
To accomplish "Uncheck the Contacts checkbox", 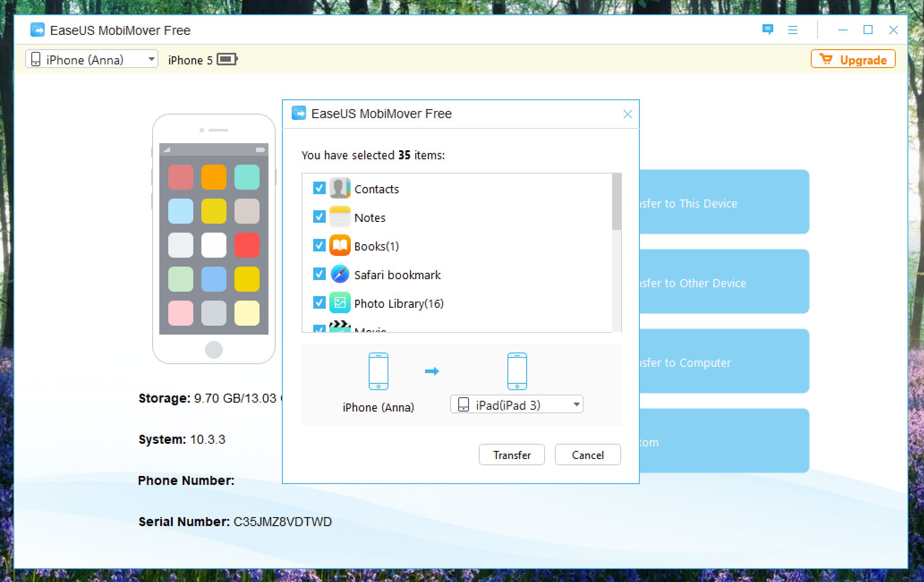I will pyautogui.click(x=319, y=188).
